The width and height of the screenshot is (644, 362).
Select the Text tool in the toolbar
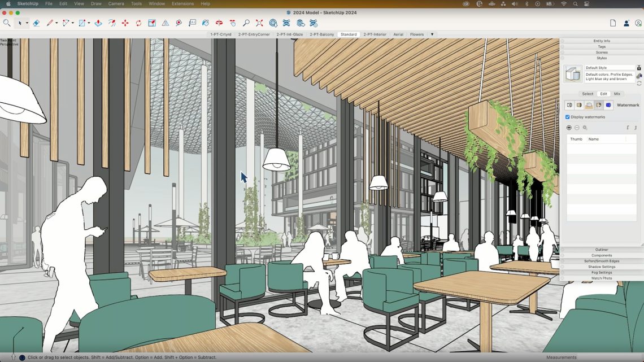click(192, 23)
